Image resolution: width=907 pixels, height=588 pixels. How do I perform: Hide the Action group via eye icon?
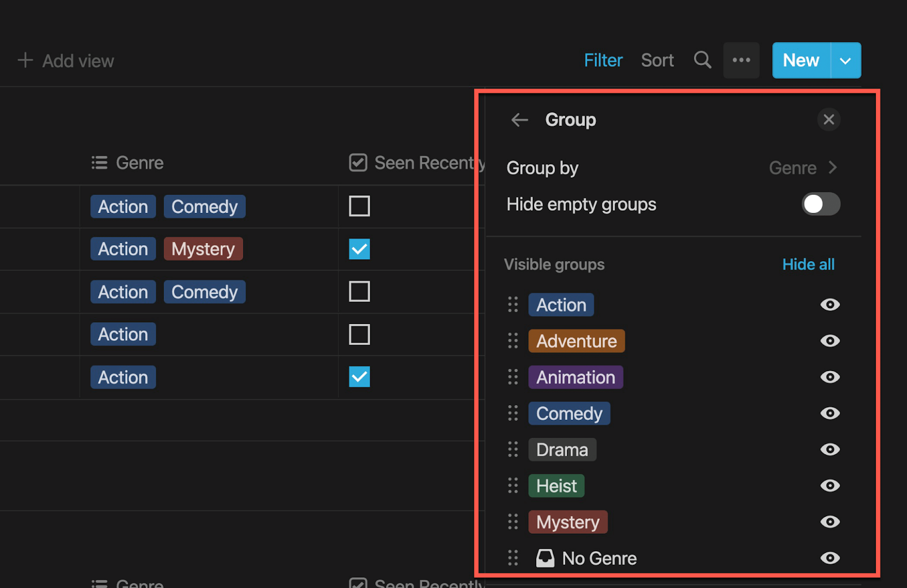coord(830,305)
